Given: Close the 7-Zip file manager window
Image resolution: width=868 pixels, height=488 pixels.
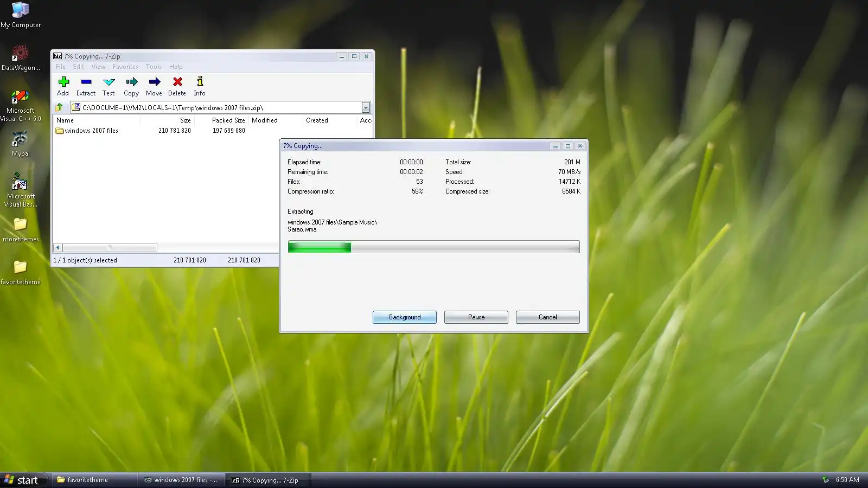Looking at the screenshot, I should pyautogui.click(x=367, y=56).
